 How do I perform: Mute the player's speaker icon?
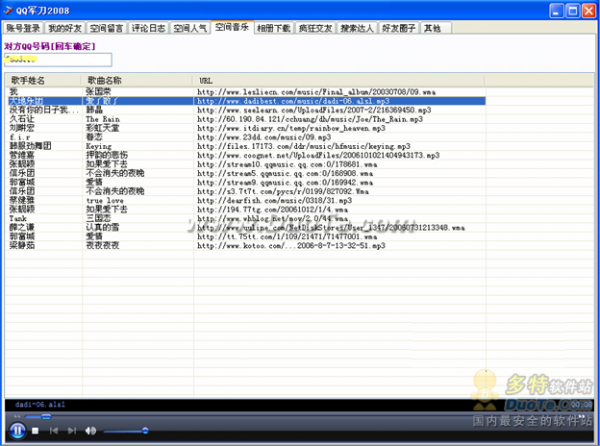tap(91, 430)
